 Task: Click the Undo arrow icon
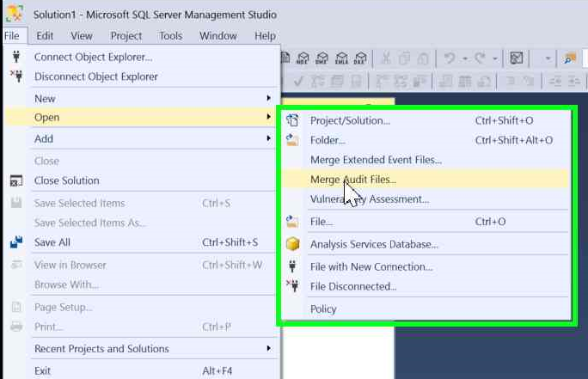pyautogui.click(x=450, y=58)
